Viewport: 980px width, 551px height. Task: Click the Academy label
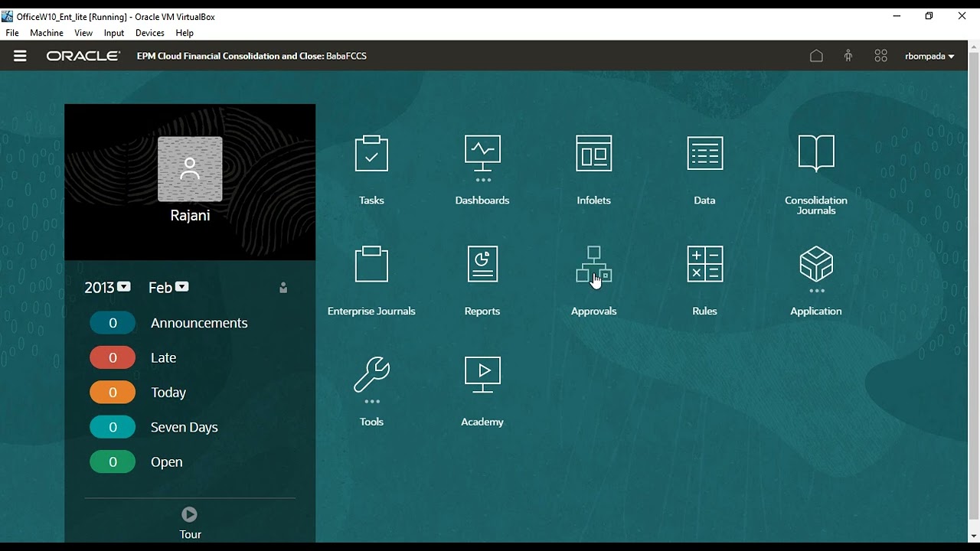click(x=482, y=422)
